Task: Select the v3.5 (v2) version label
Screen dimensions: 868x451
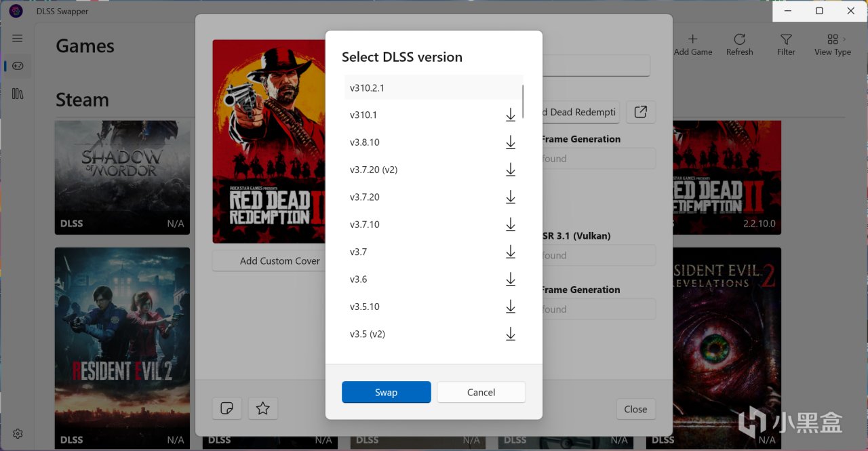Action: (x=368, y=334)
